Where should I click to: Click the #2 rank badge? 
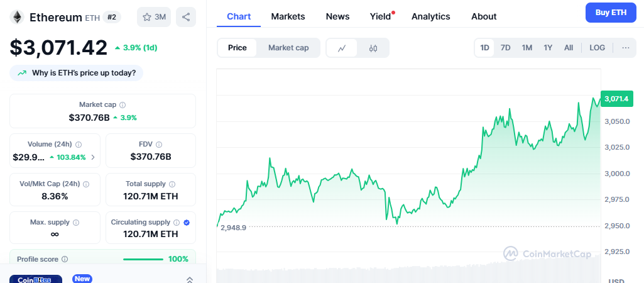[x=112, y=17]
